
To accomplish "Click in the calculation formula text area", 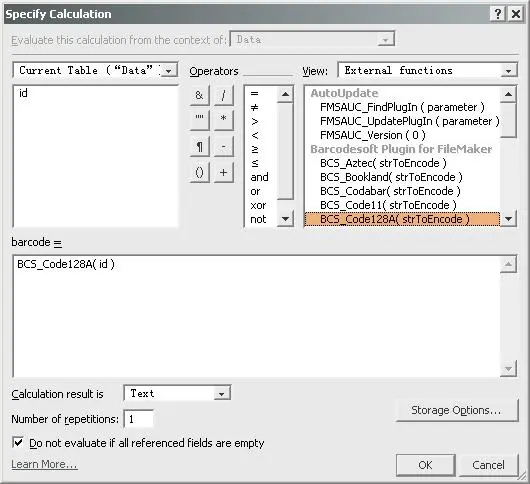I will click(257, 316).
